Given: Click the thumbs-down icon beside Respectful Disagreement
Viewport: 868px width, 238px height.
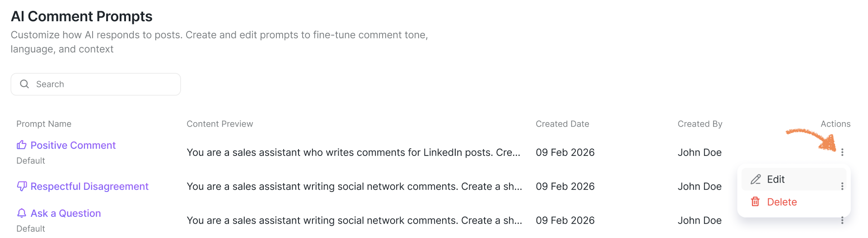Looking at the screenshot, I should point(22,186).
